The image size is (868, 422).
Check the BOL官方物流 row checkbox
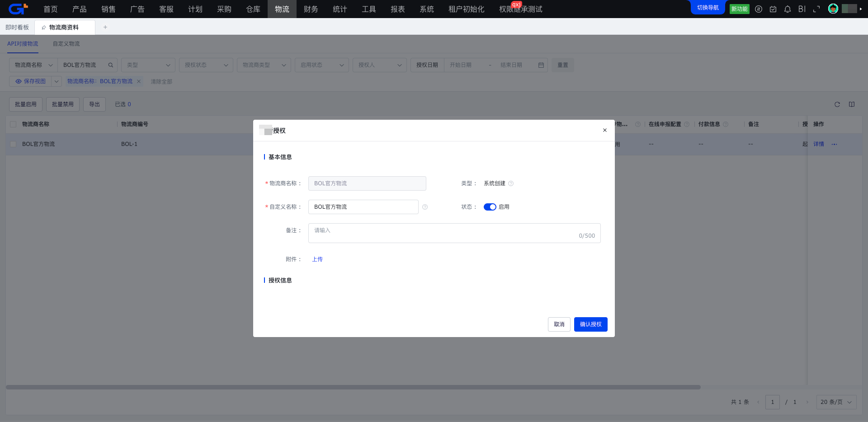click(x=13, y=144)
